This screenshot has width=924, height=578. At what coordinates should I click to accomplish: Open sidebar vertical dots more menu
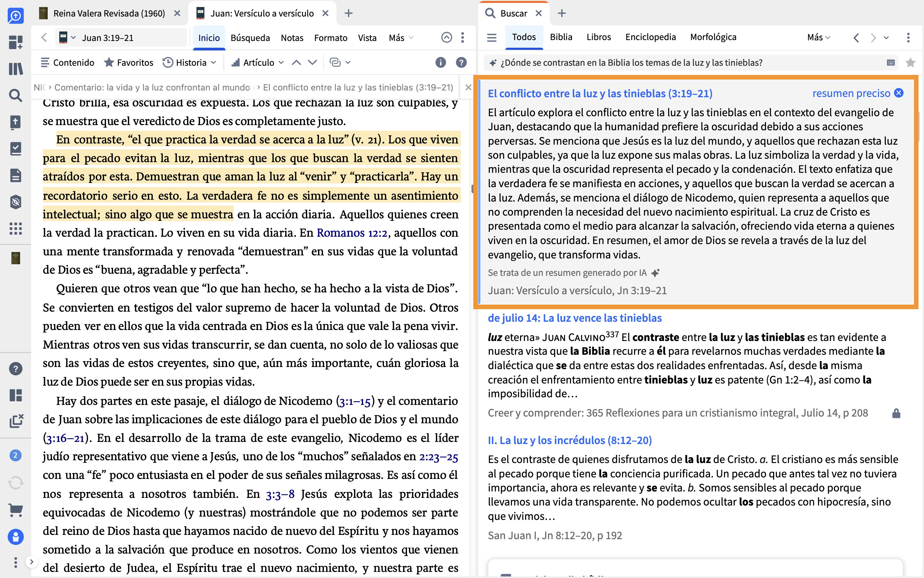click(16, 562)
